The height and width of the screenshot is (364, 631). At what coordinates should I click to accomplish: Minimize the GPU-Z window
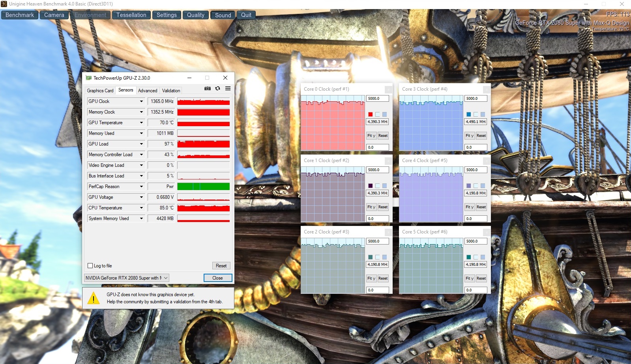pos(189,78)
